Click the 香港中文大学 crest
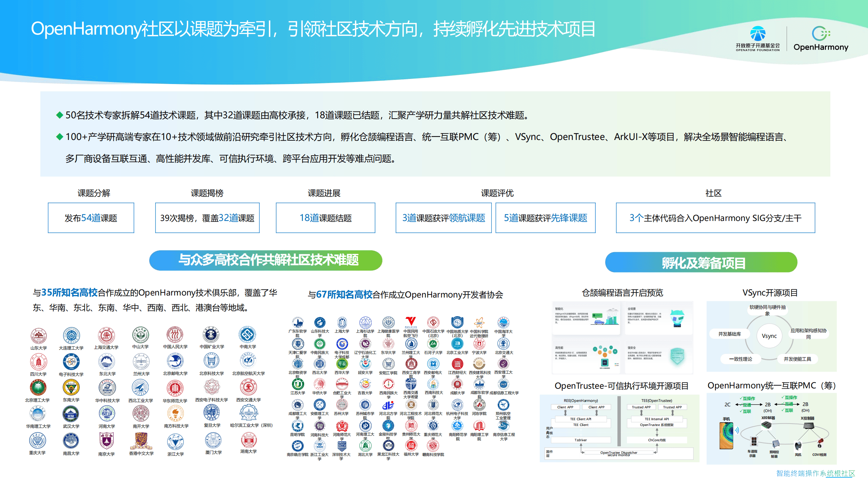 click(x=141, y=441)
